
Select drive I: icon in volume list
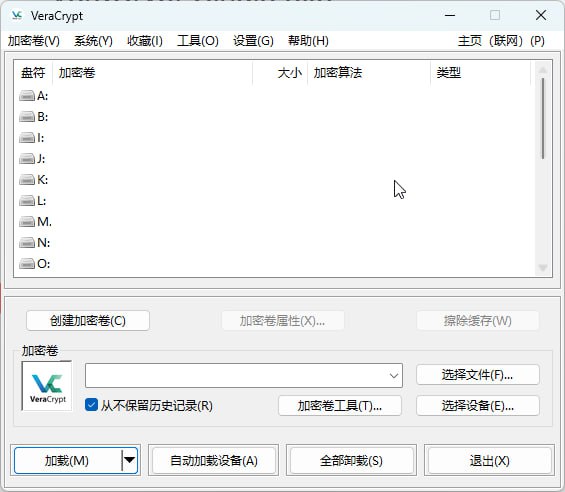[x=27, y=138]
